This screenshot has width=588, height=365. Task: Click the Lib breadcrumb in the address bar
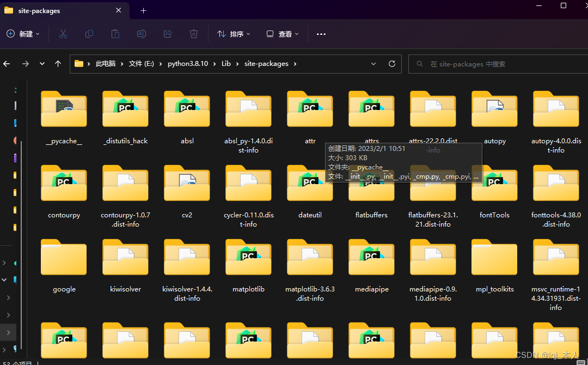pos(225,63)
